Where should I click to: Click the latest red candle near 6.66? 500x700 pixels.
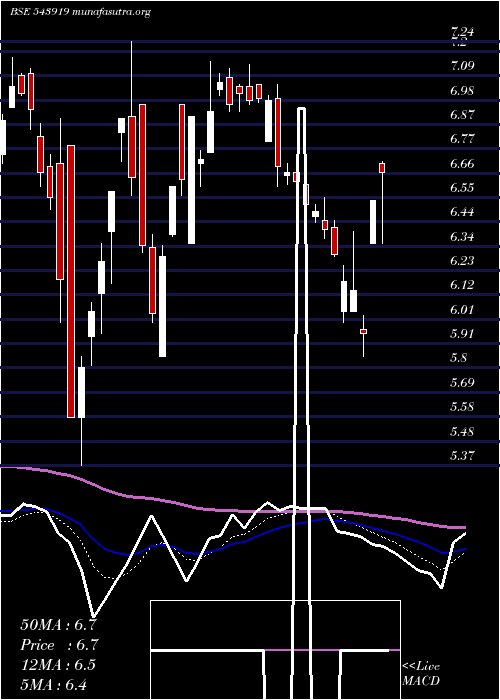[382, 168]
